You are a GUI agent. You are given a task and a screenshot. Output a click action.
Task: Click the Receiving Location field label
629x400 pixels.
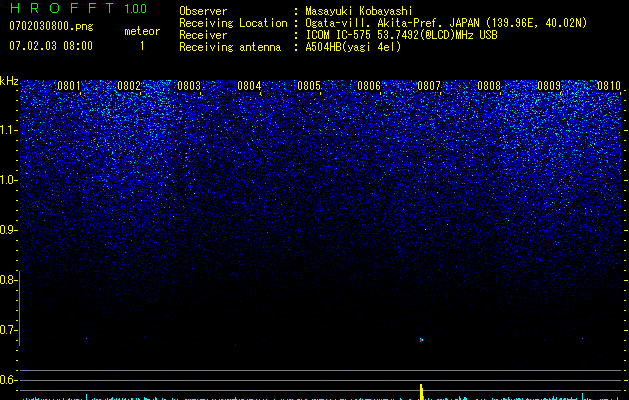pyautogui.click(x=233, y=23)
